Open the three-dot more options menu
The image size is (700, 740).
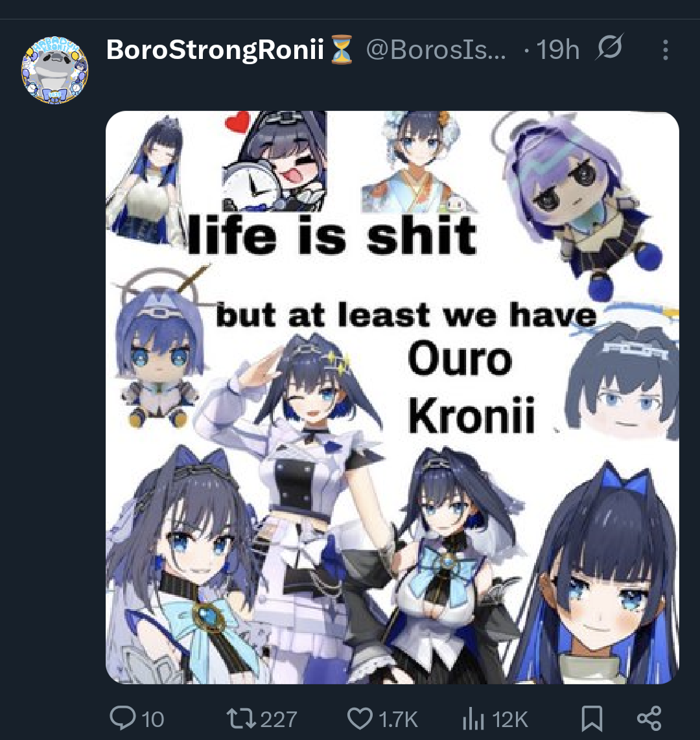(x=666, y=49)
